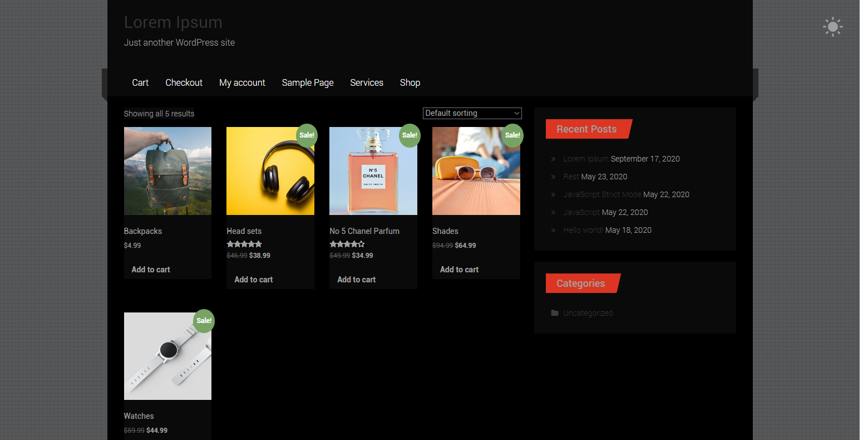Click the Sale badge on Watches

coord(204,321)
